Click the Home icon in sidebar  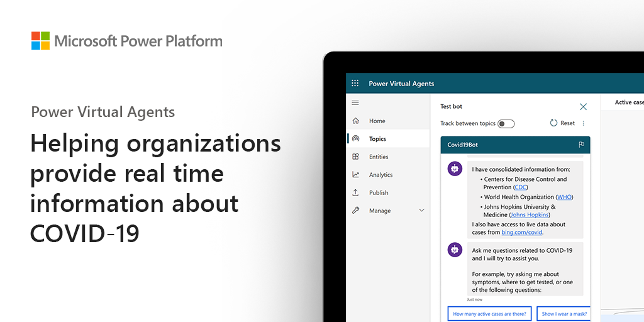click(356, 121)
